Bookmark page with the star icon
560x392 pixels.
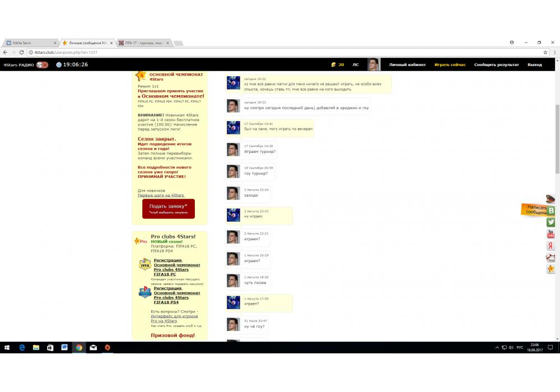(545, 52)
